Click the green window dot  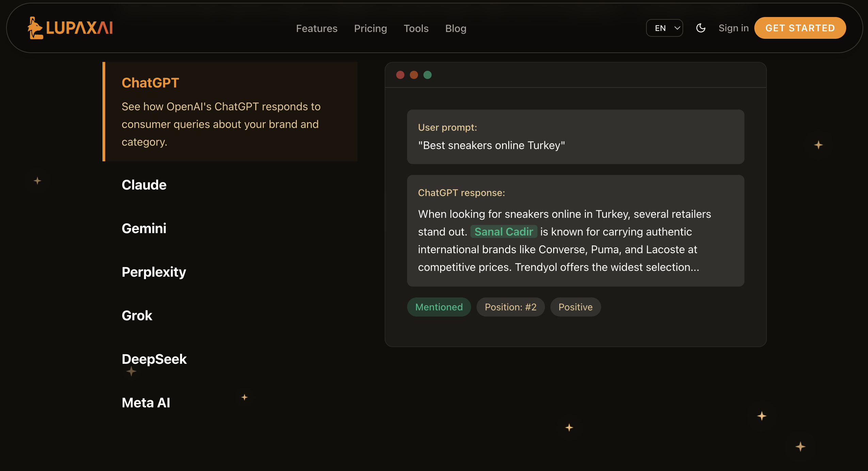tap(428, 75)
